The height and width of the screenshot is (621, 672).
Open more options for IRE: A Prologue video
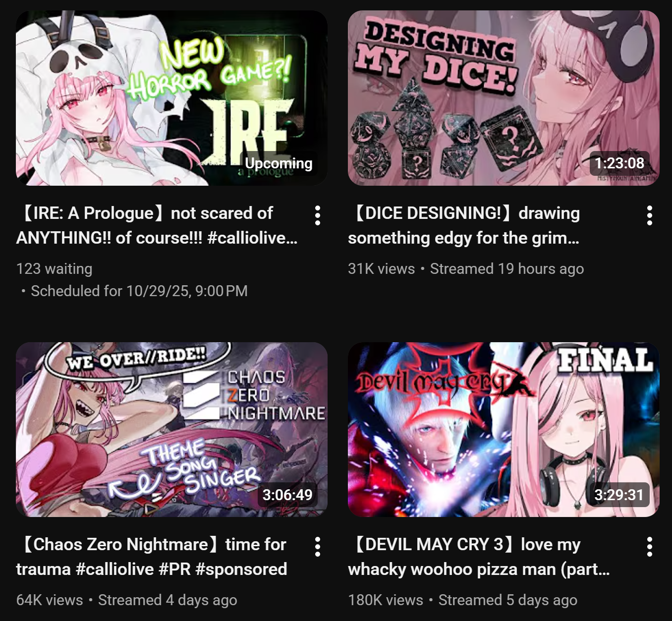tap(318, 215)
